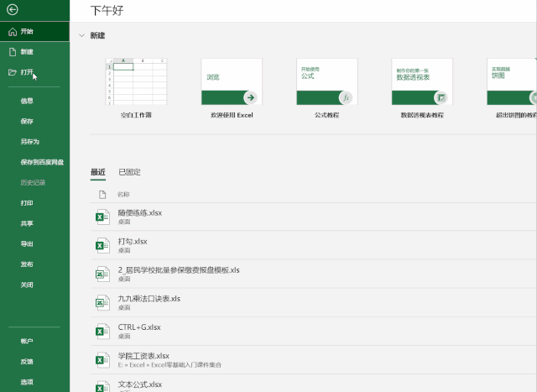Click 保存 in the sidebar
The width and height of the screenshot is (537, 392).
point(34,121)
